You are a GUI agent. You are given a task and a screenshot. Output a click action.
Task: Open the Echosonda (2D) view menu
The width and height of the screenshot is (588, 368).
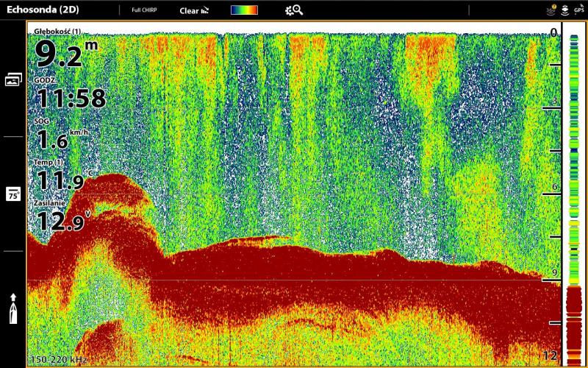coord(43,10)
